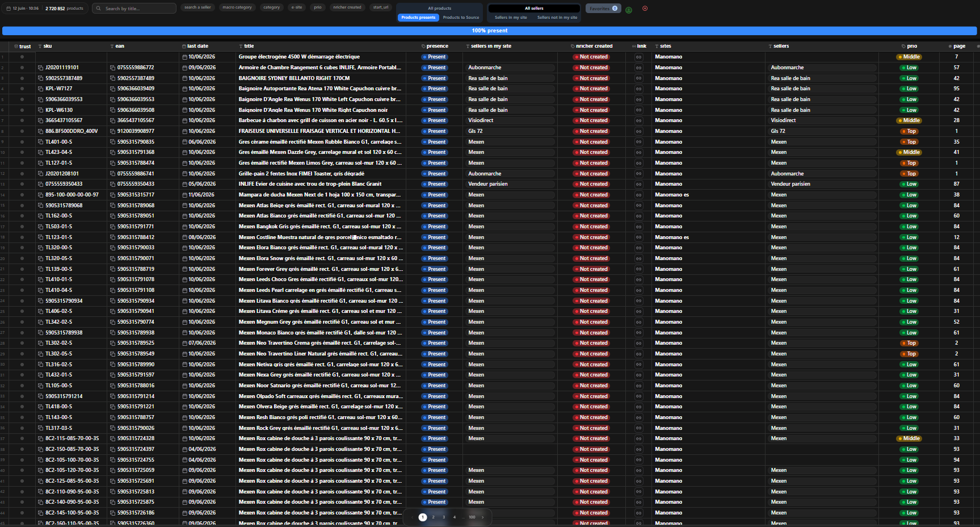Click the red close icon in the top bar
The height and width of the screenshot is (527, 980).
click(x=645, y=9)
